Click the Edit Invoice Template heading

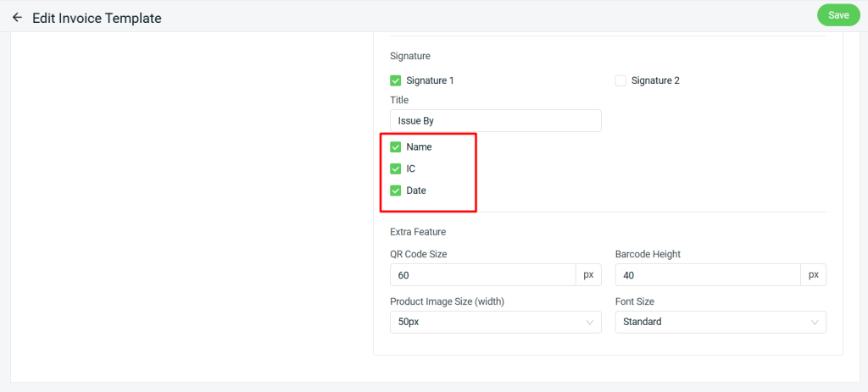[x=97, y=18]
